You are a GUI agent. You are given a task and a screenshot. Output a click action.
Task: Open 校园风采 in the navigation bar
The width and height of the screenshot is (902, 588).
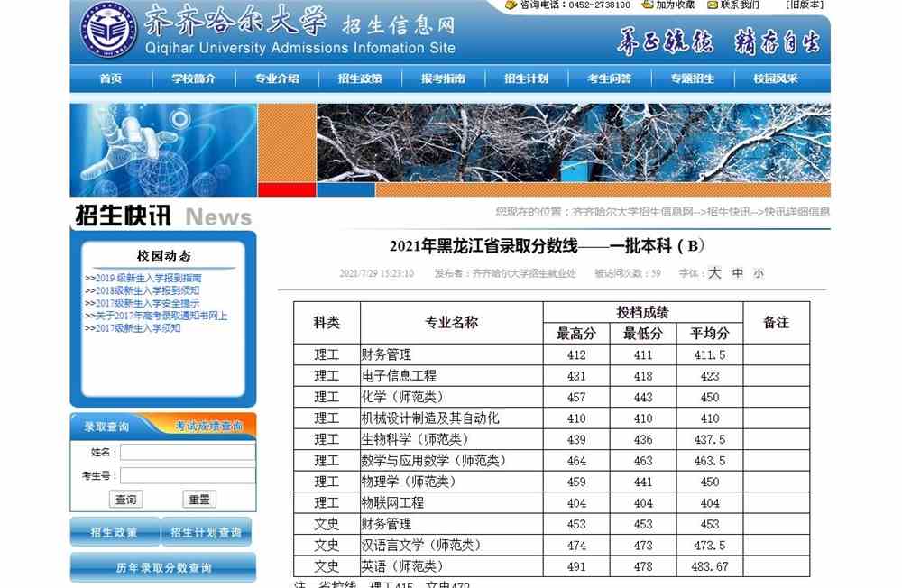pyautogui.click(x=776, y=78)
